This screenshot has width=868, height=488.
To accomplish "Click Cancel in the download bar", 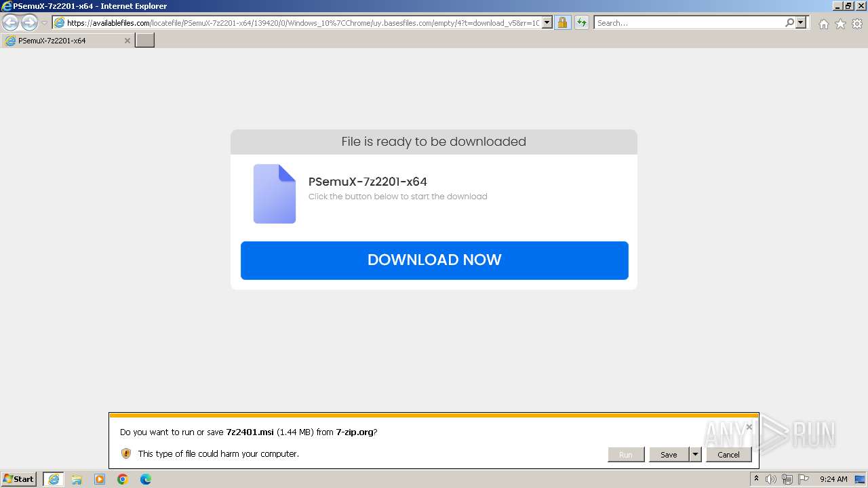I will point(729,455).
